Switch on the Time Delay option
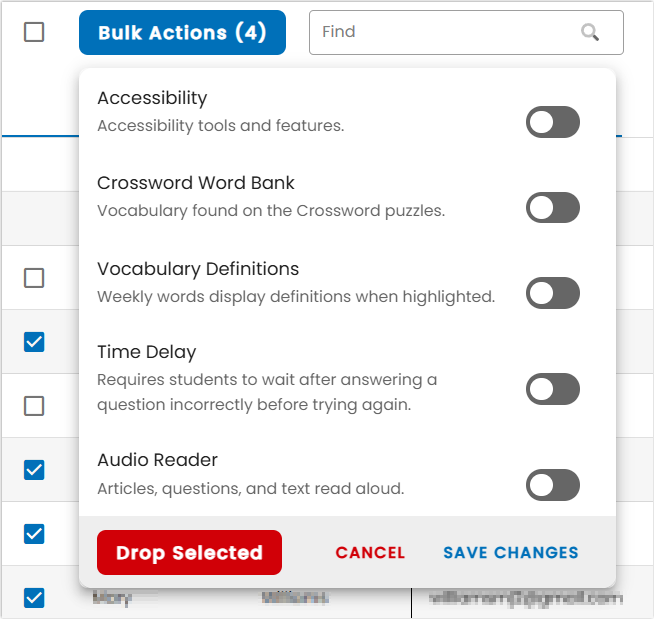Image resolution: width=655 pixels, height=620 pixels. tap(553, 389)
